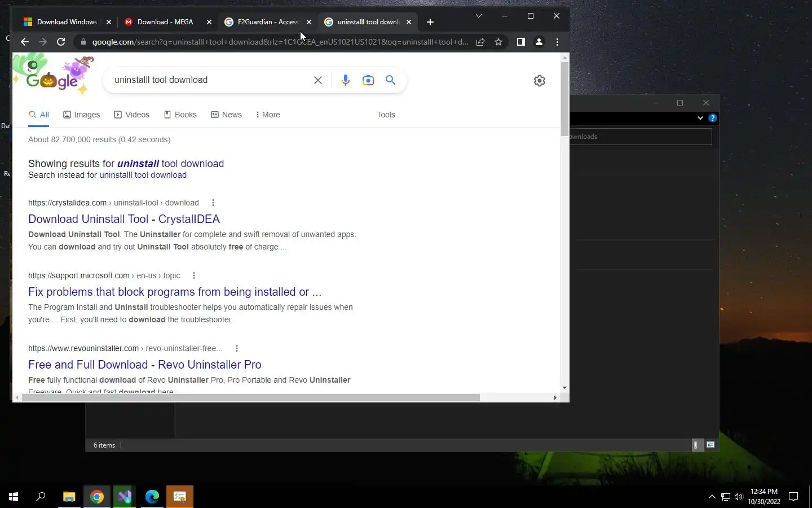
Task: Open Download Uninstall Tool - CrystalIDEA result
Action: (124, 219)
